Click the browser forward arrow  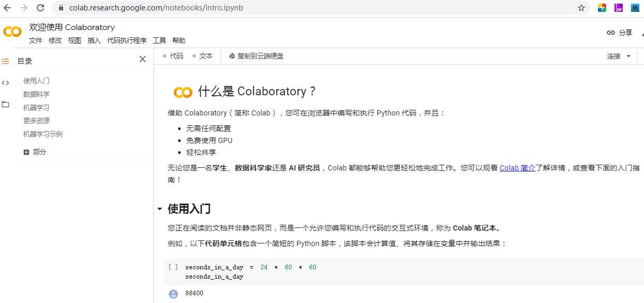pyautogui.click(x=23, y=8)
